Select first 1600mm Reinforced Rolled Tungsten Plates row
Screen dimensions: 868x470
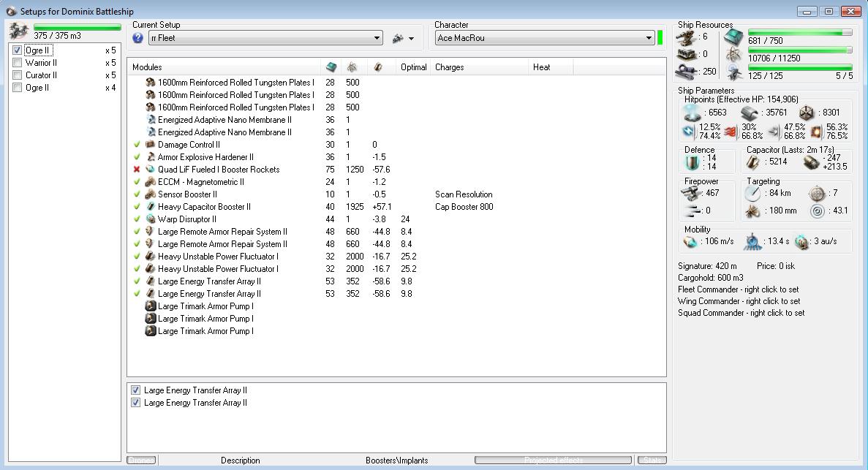pyautogui.click(x=396, y=83)
